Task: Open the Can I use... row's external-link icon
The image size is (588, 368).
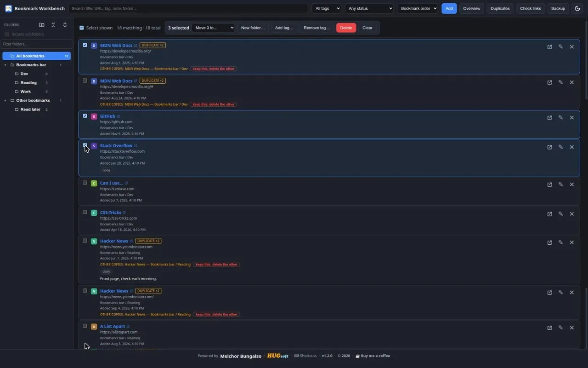Action: (x=549, y=184)
